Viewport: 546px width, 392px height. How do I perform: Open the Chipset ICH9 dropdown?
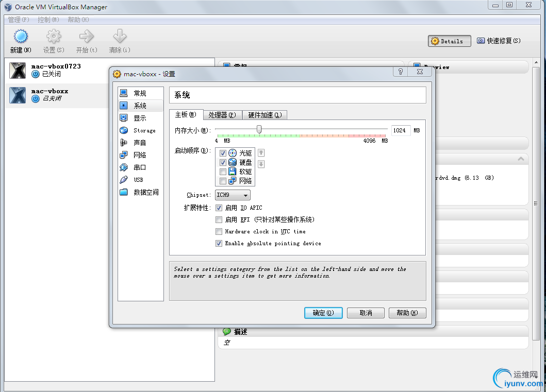pyautogui.click(x=233, y=195)
